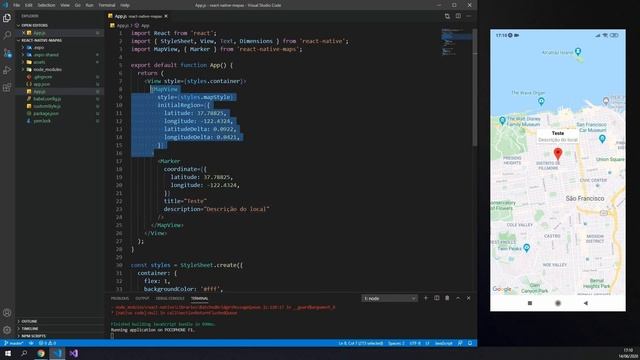The image size is (640, 360).
Task: Open Chrome from the taskbar
Action: click(41, 353)
